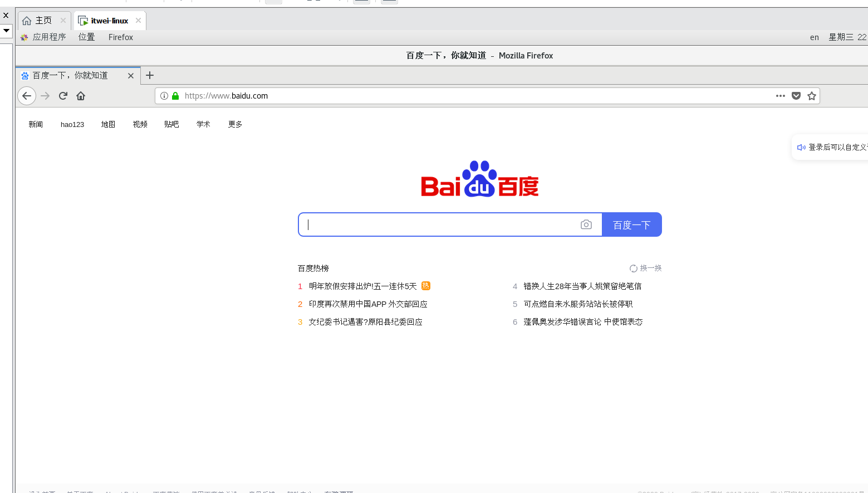The width and height of the screenshot is (868, 493).
Task: Click the camera image-search icon
Action: tap(586, 224)
